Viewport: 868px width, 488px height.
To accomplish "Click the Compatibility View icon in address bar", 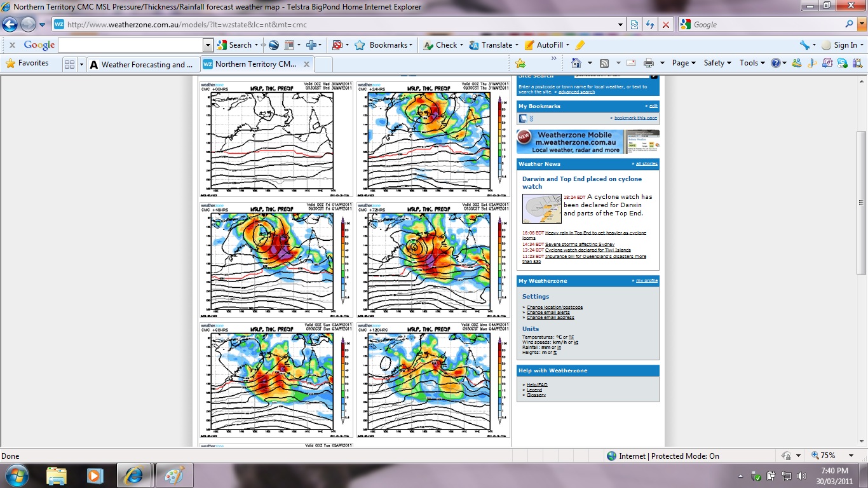I will pyautogui.click(x=634, y=25).
